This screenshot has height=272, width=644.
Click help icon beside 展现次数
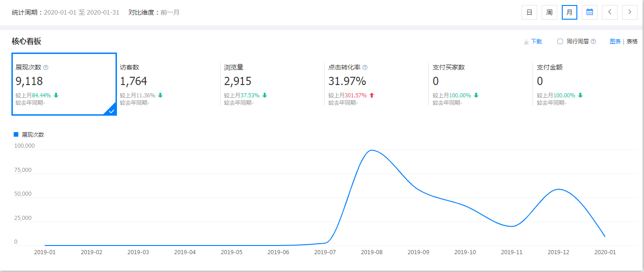click(x=46, y=68)
